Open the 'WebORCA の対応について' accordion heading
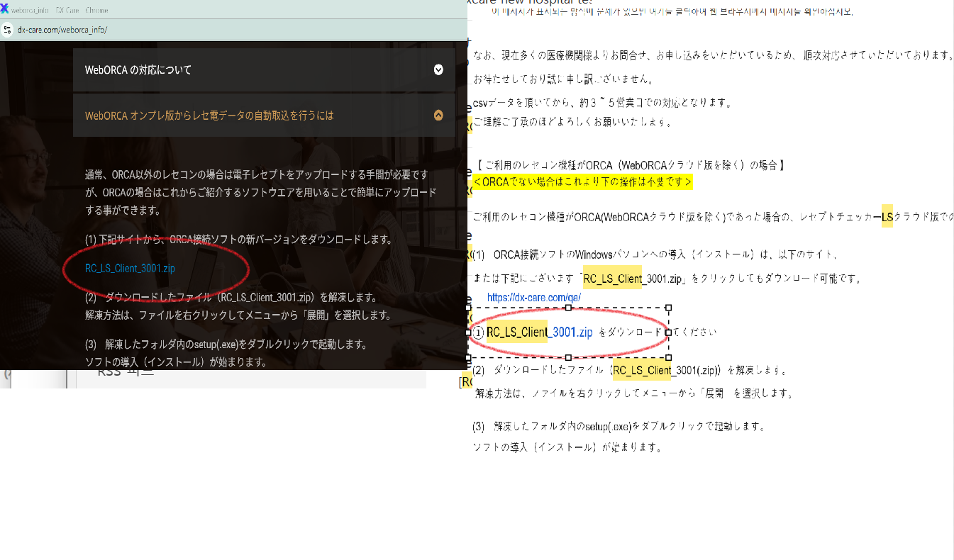954x560 pixels. pyautogui.click(x=264, y=69)
